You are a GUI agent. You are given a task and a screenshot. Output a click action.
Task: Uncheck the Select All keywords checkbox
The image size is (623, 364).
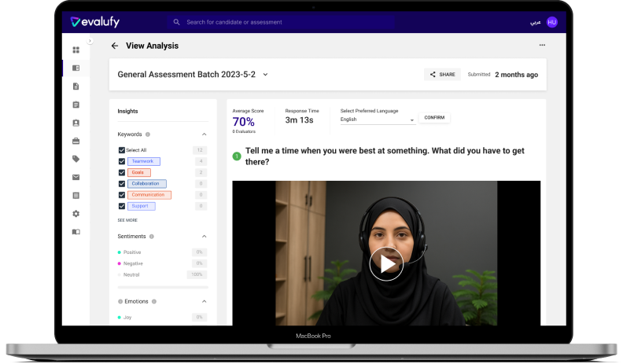click(121, 149)
